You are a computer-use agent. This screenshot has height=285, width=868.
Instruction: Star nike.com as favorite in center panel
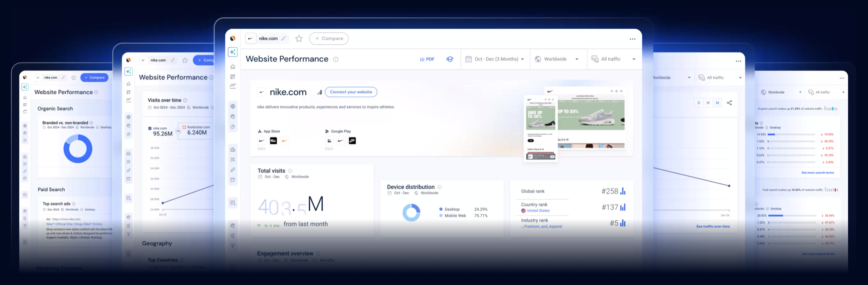[299, 38]
